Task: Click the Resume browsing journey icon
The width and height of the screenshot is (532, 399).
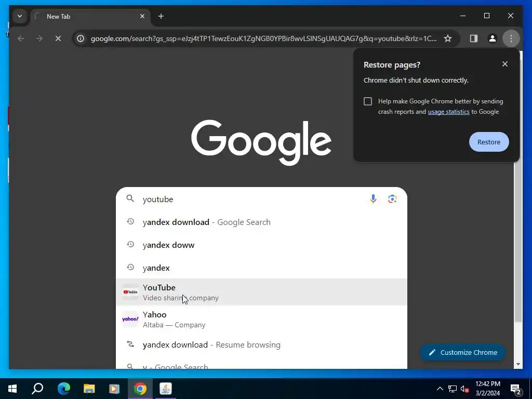Action: coord(130,344)
